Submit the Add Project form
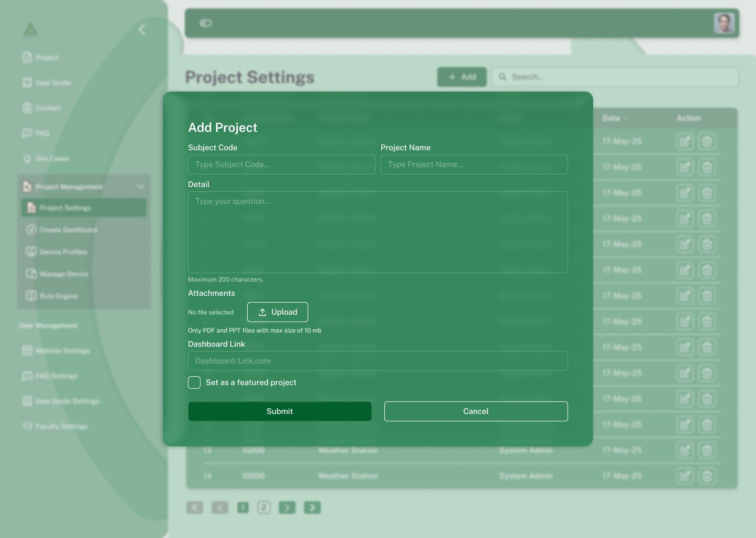The width and height of the screenshot is (756, 538). (x=280, y=411)
